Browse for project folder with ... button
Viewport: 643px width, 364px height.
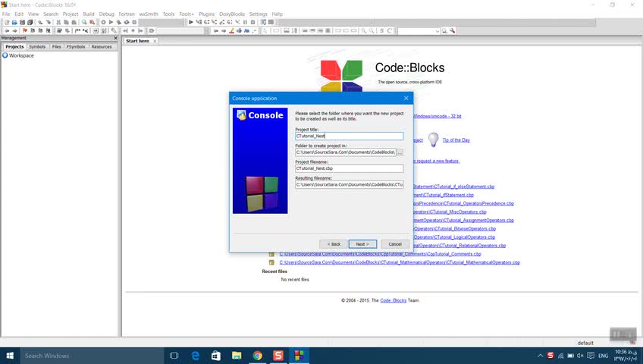pyautogui.click(x=400, y=152)
